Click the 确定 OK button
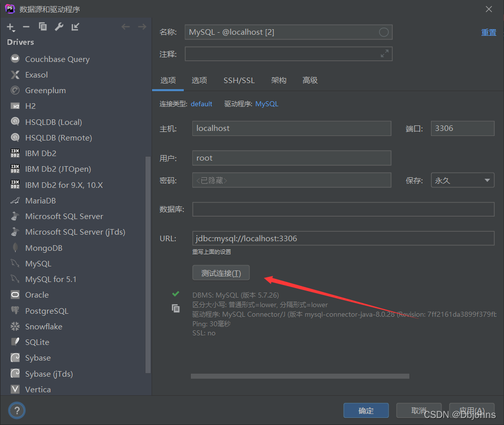This screenshot has width=504, height=425. 366,410
